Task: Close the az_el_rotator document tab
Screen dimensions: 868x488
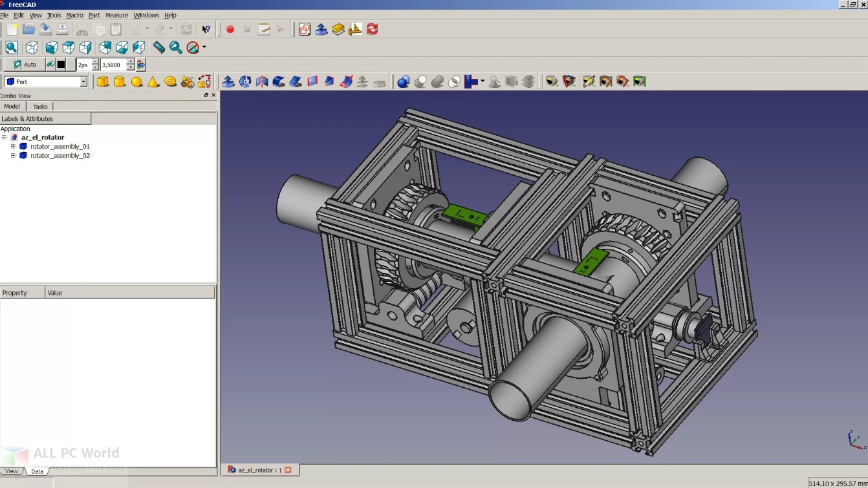Action: 288,470
